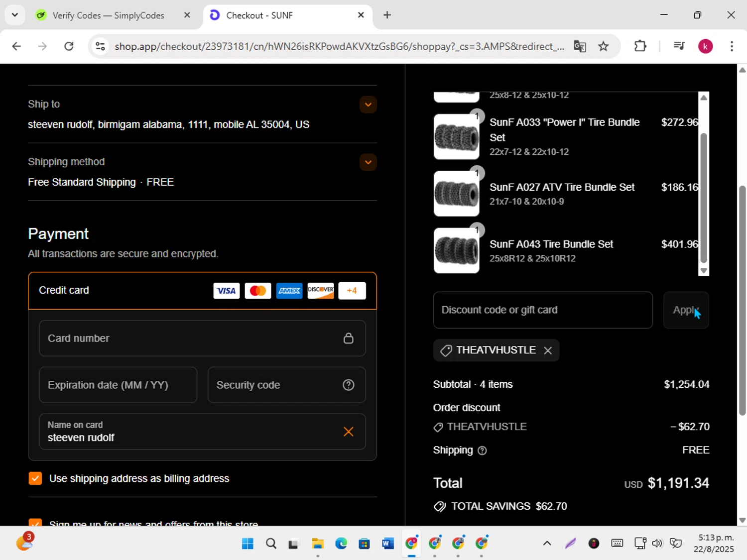The height and width of the screenshot is (560, 747).
Task: Select the Credit card payment option
Action: click(x=202, y=291)
